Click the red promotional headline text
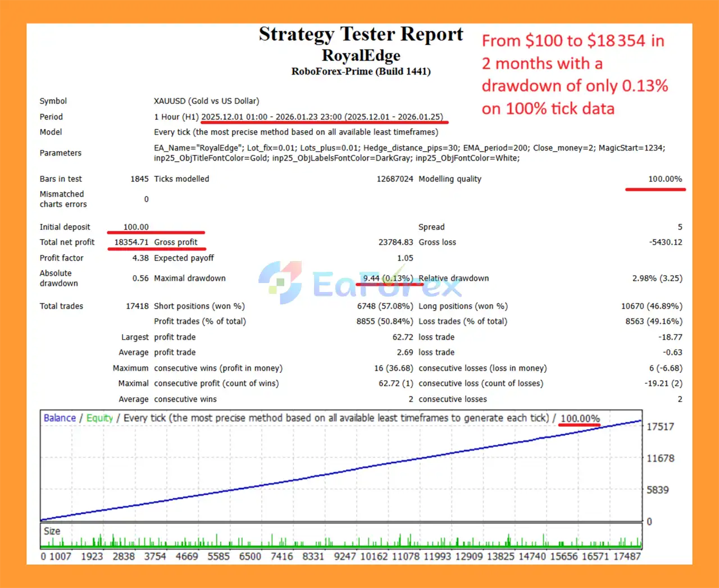Screen dimensions: 719x588 pos(574,74)
